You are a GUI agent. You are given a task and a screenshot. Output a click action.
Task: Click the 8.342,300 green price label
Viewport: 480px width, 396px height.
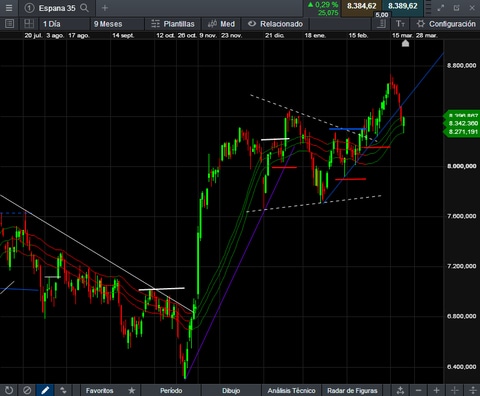463,123
